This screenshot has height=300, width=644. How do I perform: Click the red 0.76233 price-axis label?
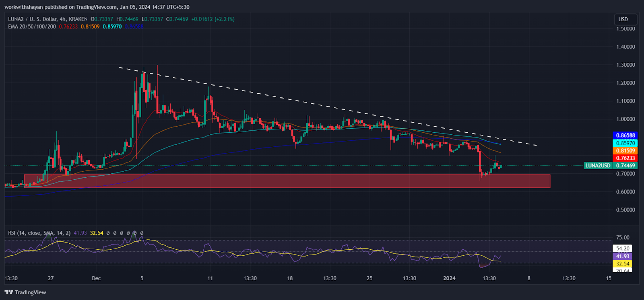coord(625,158)
